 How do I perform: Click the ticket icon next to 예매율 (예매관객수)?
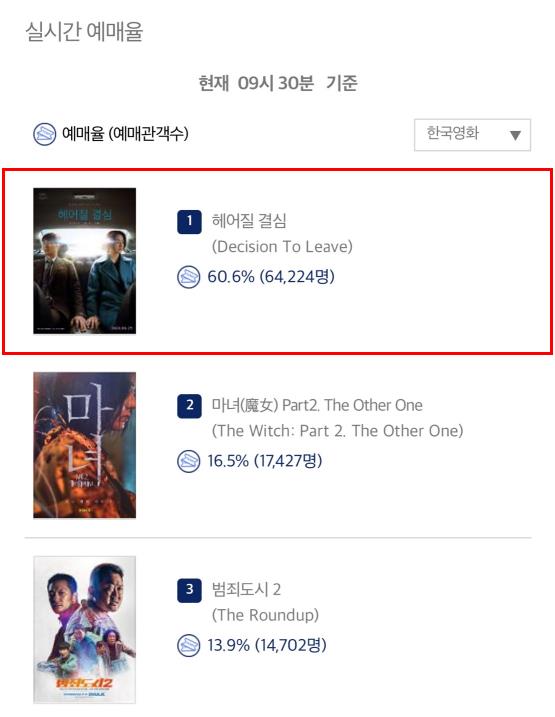click(x=44, y=134)
